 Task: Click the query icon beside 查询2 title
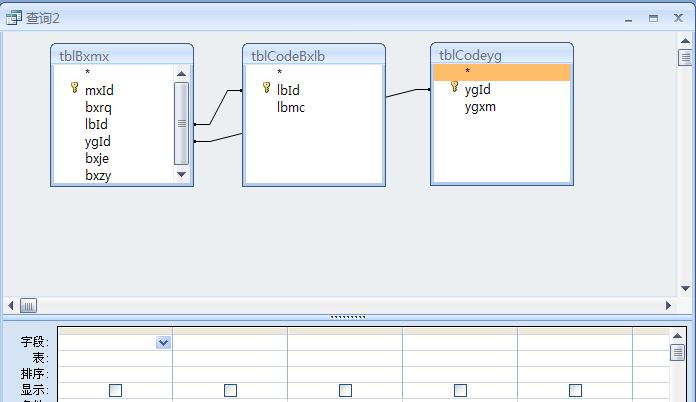(x=14, y=18)
